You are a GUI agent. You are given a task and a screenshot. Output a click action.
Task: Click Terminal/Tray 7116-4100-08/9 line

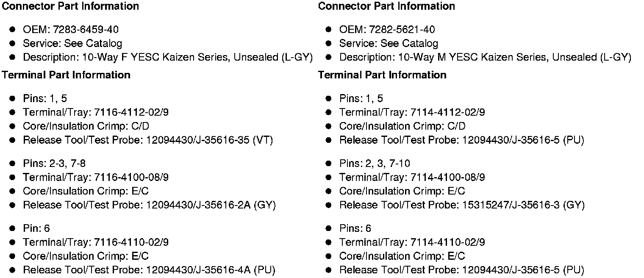95,177
